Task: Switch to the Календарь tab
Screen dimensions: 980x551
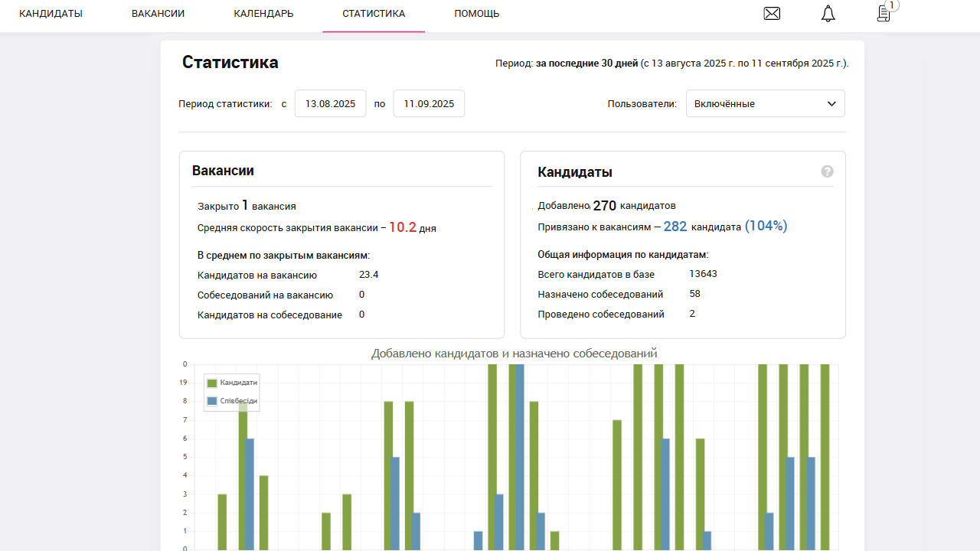Action: [x=263, y=14]
